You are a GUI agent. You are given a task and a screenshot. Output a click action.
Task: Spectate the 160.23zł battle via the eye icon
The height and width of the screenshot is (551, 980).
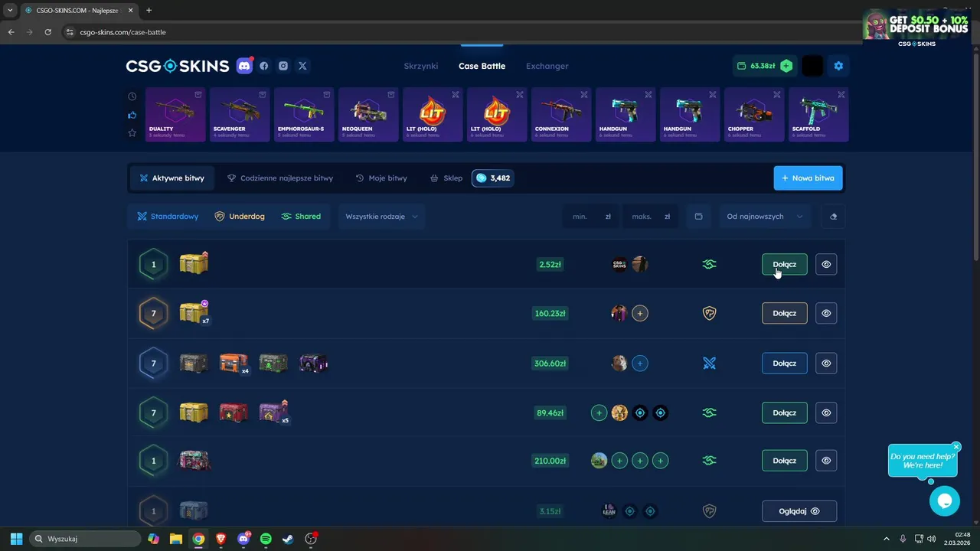826,313
